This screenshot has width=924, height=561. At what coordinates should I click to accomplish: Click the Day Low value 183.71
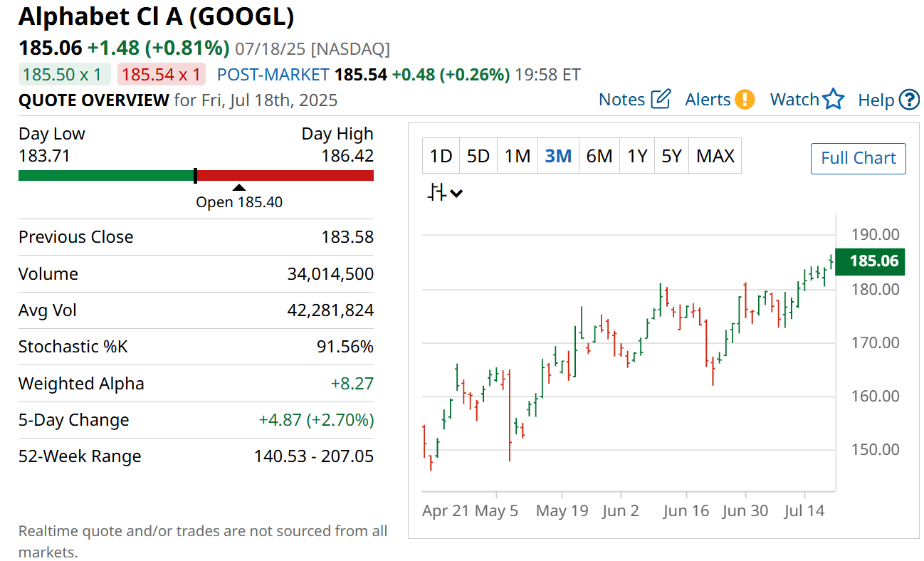[44, 155]
